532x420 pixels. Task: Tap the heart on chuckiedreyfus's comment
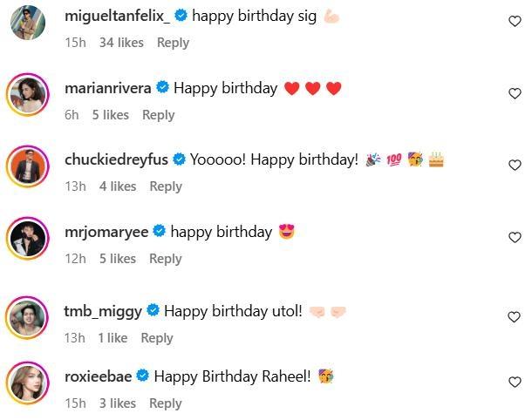[x=515, y=165]
